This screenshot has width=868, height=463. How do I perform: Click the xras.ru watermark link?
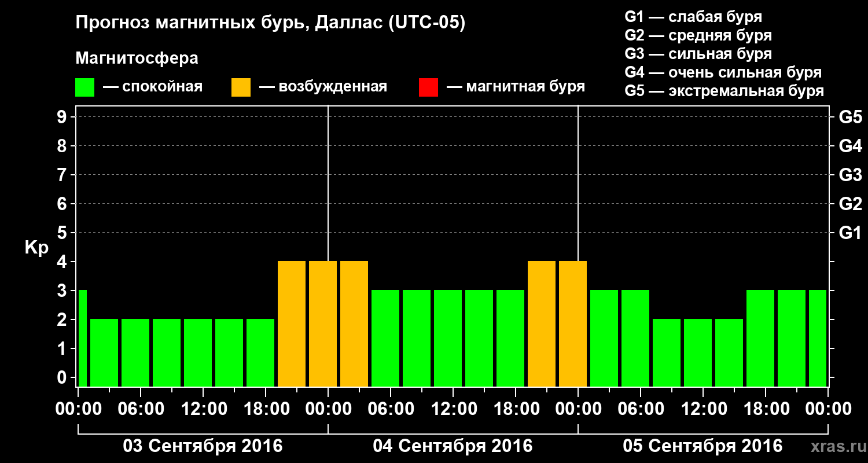(x=836, y=447)
